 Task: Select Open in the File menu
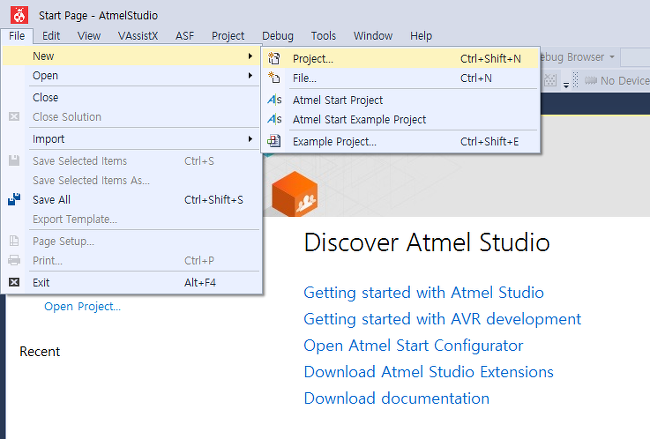click(132, 75)
